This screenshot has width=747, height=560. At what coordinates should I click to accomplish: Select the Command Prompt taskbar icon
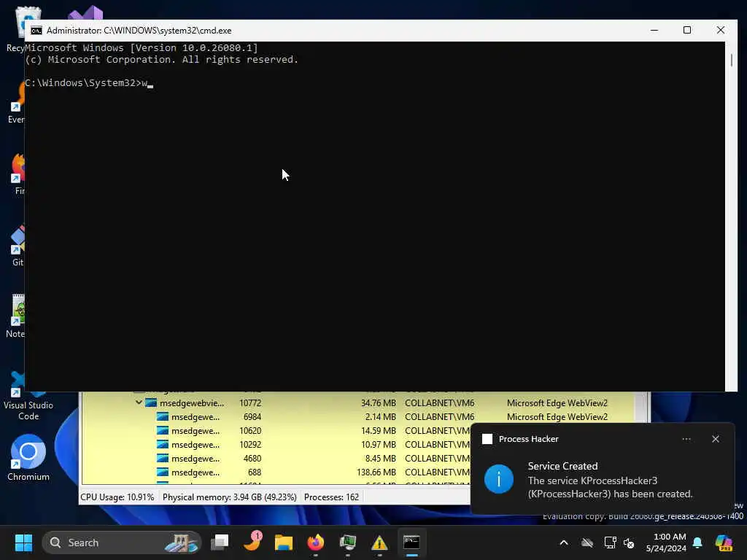point(411,542)
